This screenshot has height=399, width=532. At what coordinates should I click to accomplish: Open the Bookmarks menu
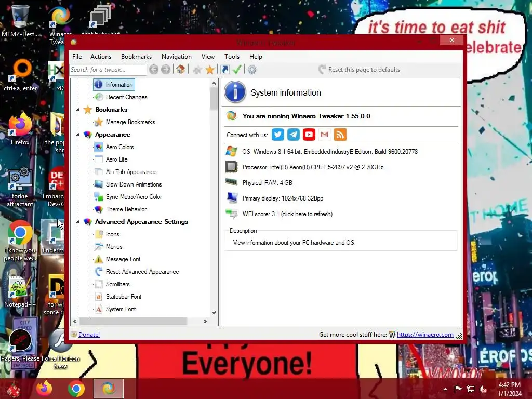[137, 57]
